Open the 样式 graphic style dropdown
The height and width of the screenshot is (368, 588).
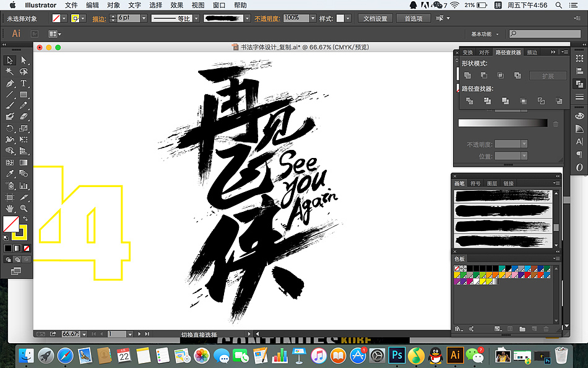click(x=348, y=18)
